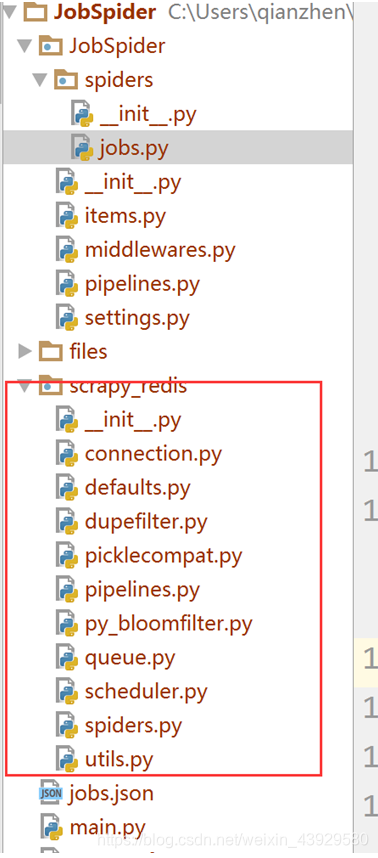Click the Python icon beside middlewares.py
This screenshot has width=378, height=858.
click(67, 250)
